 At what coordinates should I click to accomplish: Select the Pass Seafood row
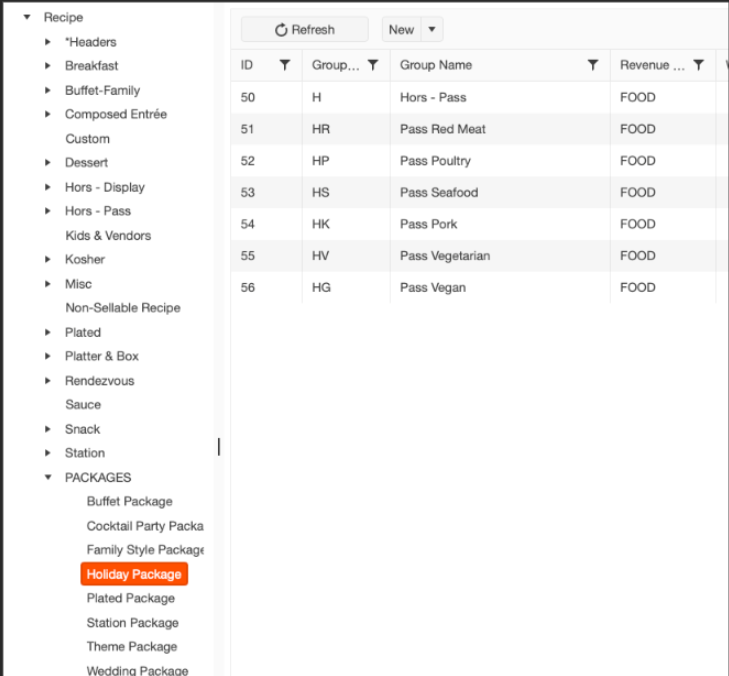coord(439,192)
